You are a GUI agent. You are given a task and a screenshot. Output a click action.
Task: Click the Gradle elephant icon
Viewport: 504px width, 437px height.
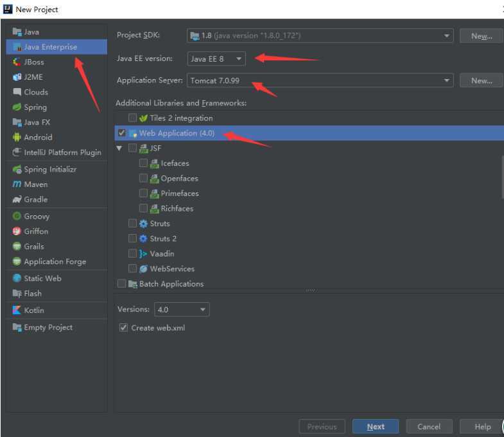pos(17,199)
